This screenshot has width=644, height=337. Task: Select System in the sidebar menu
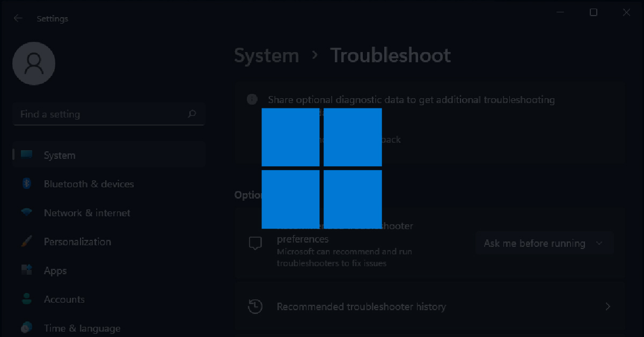coord(59,155)
